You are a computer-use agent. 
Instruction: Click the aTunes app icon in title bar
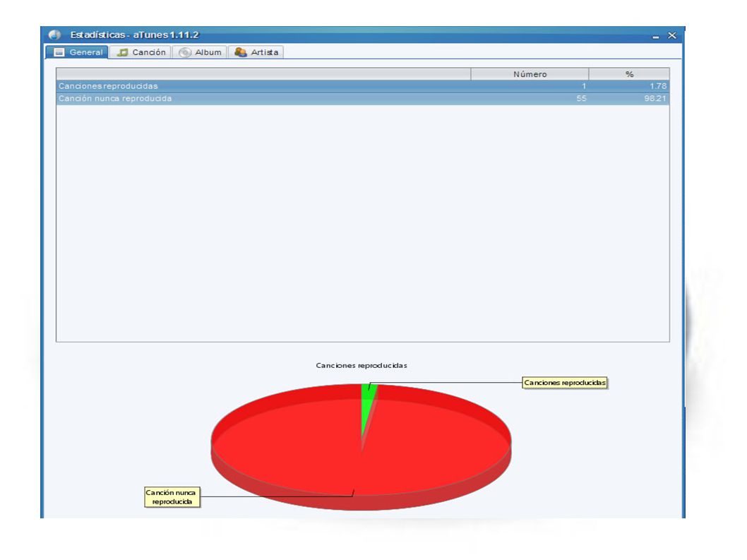[x=55, y=35]
